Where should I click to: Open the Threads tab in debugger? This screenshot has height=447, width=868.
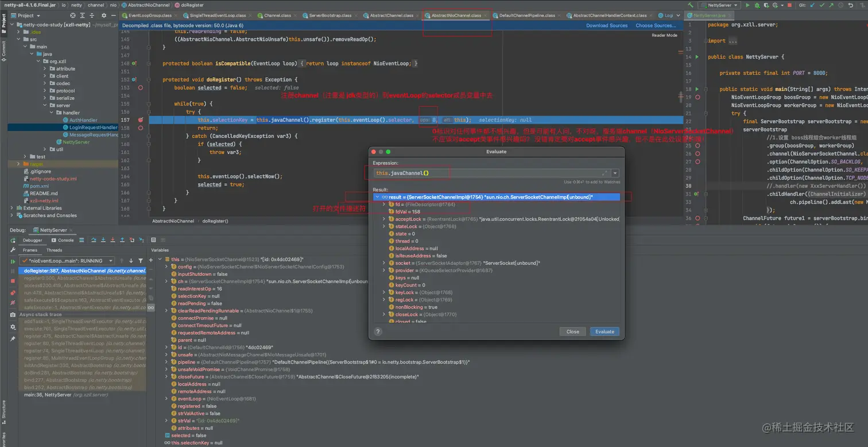point(54,250)
